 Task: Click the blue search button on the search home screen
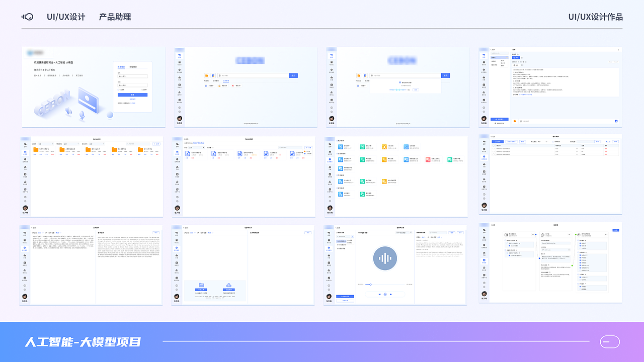coord(293,75)
